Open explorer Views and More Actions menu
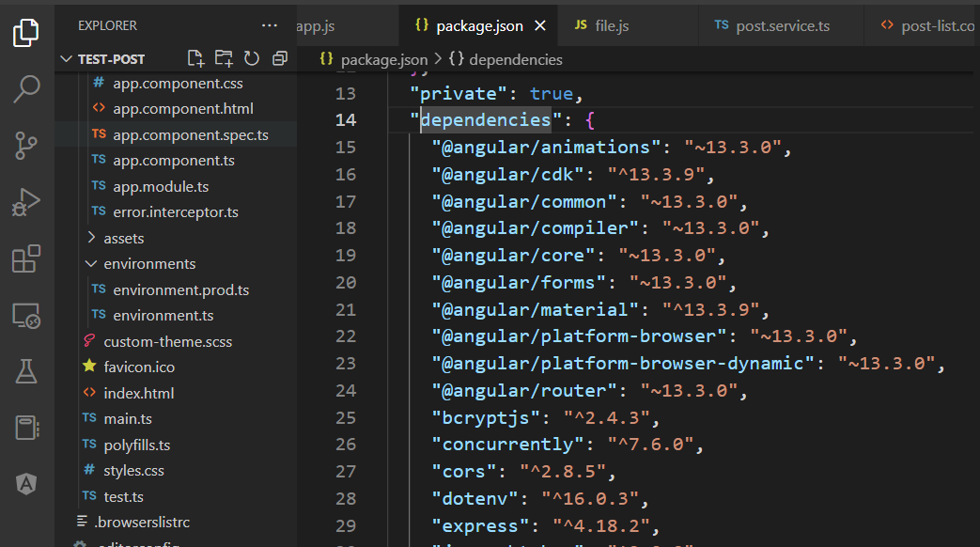Image resolution: width=980 pixels, height=547 pixels. (x=270, y=25)
